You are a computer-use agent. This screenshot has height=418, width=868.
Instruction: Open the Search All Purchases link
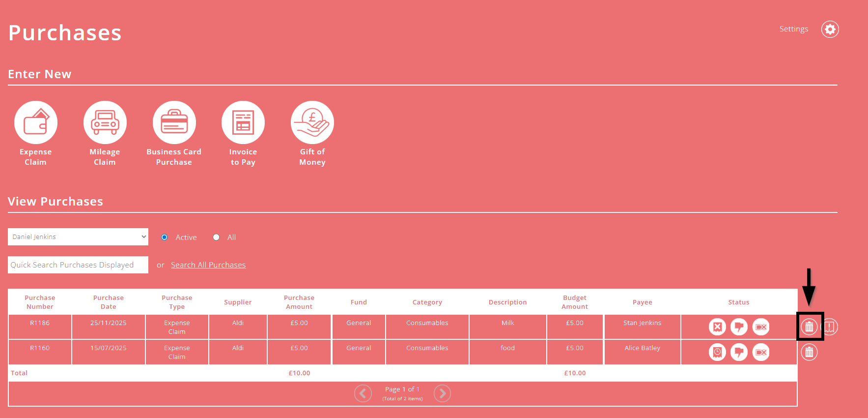[x=208, y=265]
